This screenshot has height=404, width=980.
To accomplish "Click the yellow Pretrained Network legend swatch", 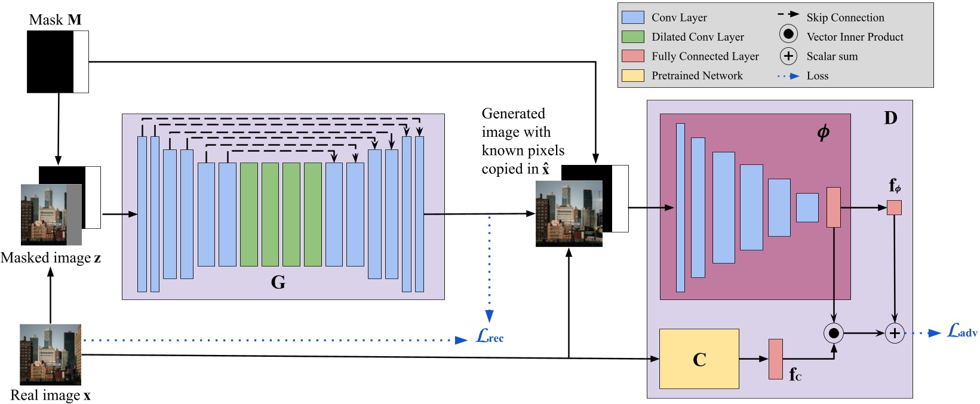I will click(x=632, y=75).
